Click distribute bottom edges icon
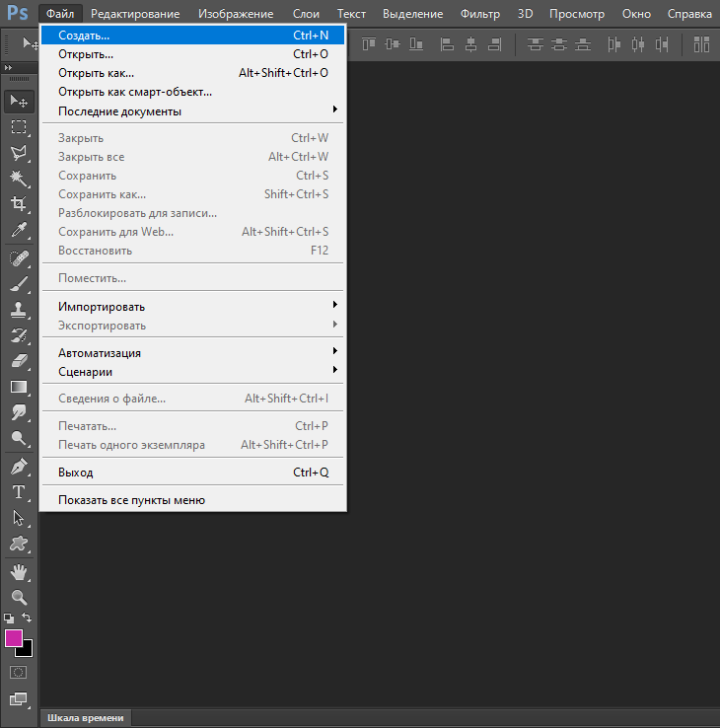Viewport: 720px width, 728px height. (x=583, y=44)
